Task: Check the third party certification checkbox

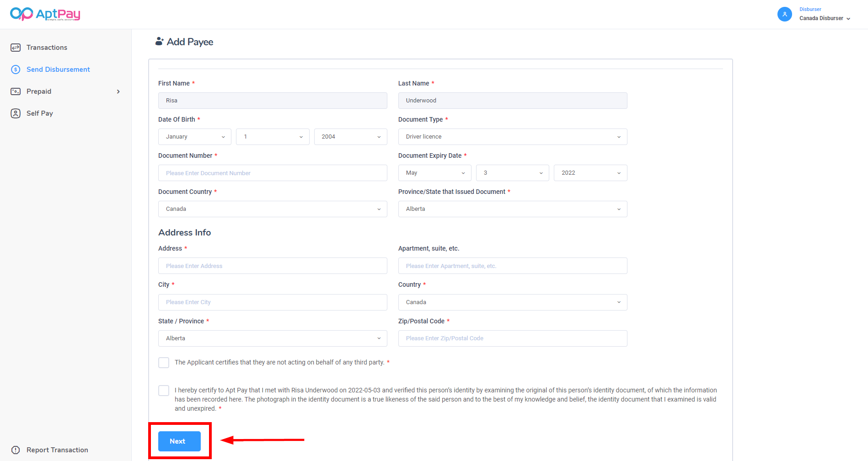Action: pyautogui.click(x=164, y=363)
